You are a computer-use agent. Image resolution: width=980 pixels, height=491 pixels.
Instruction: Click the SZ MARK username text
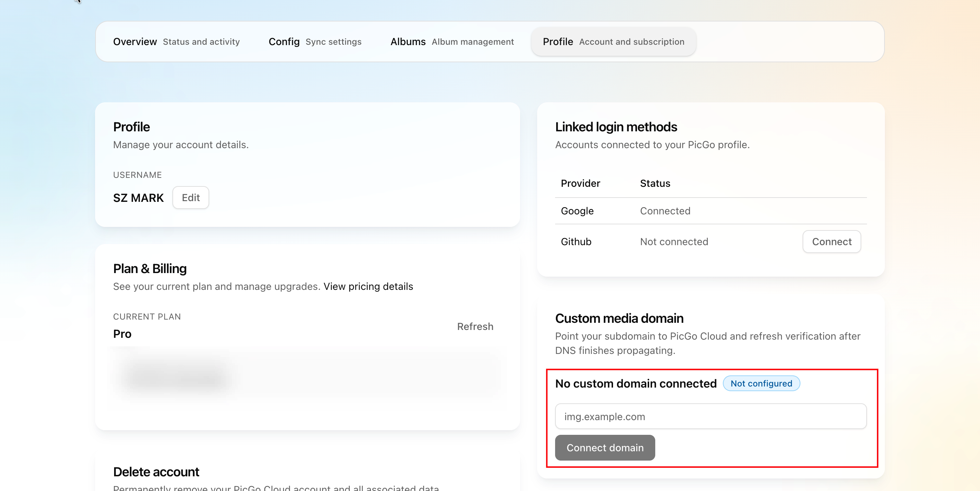tap(138, 198)
